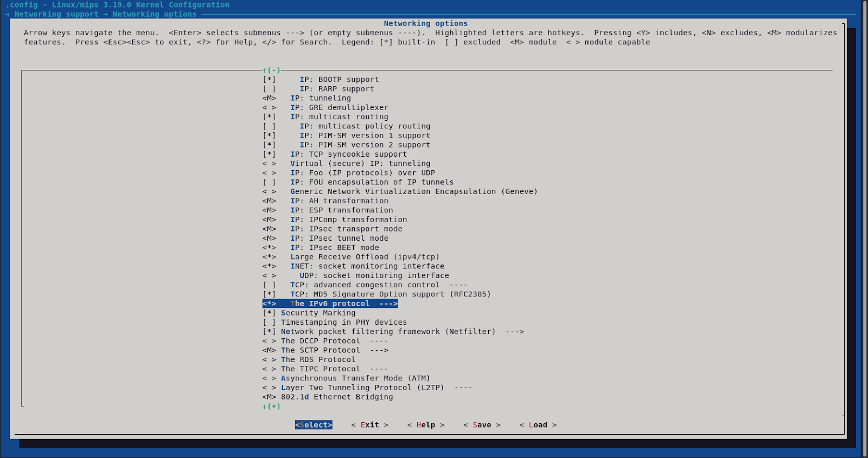Select Generic Network Virtualization Encapsulation (Geneve)
The image size is (868, 458).
(413, 192)
